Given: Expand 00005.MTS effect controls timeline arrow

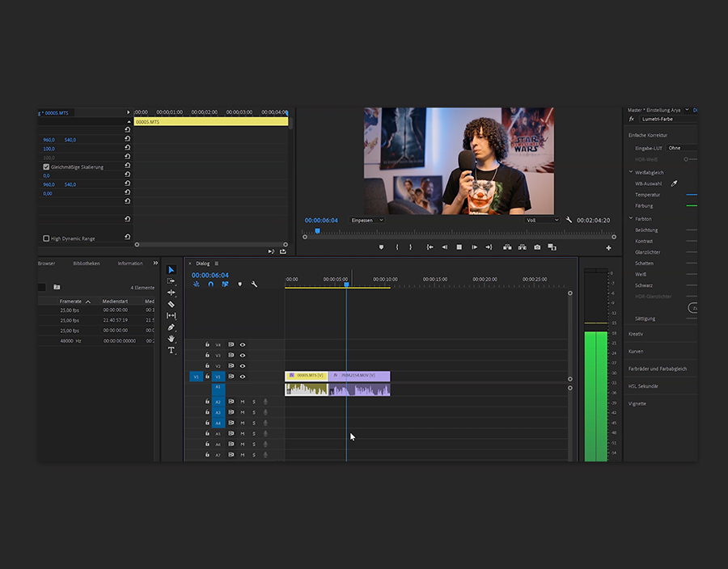Looking at the screenshot, I should point(128,112).
